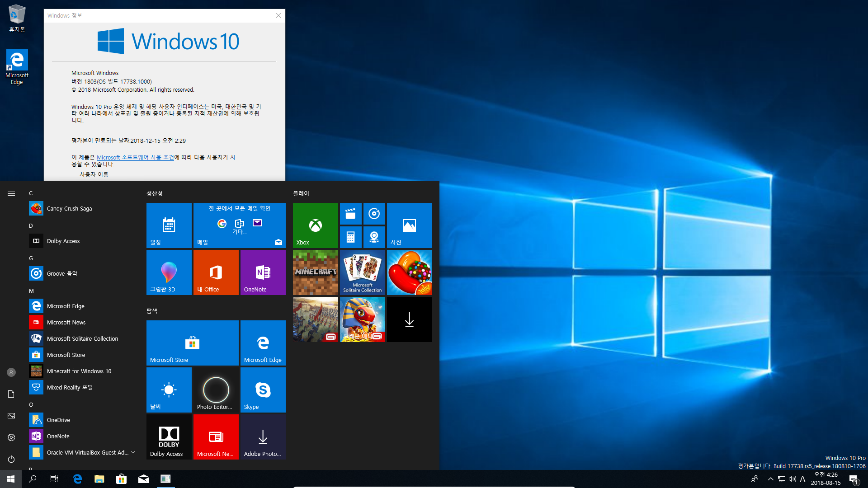The width and height of the screenshot is (868, 488).
Task: Open the Dolby Access tile
Action: [169, 436]
